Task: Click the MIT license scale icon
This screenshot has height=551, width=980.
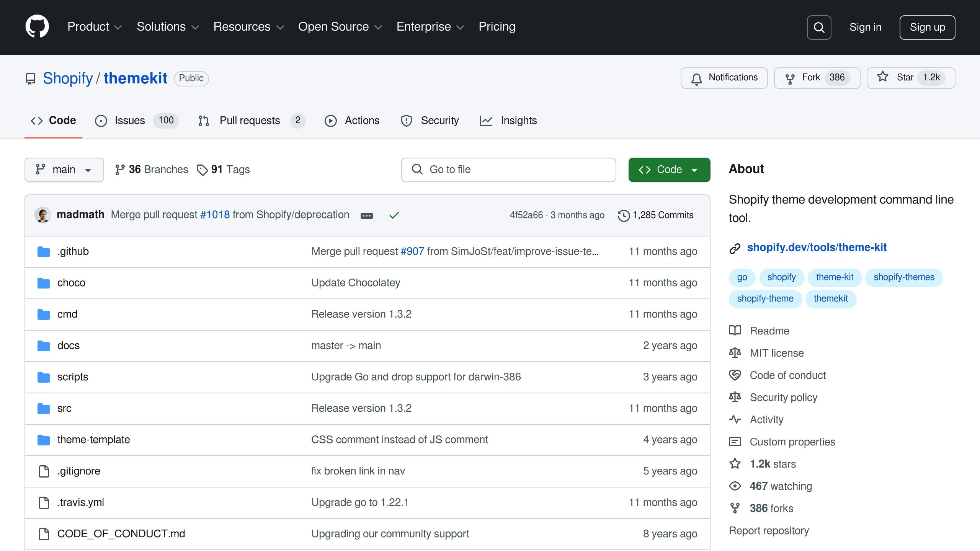Action: [735, 353]
